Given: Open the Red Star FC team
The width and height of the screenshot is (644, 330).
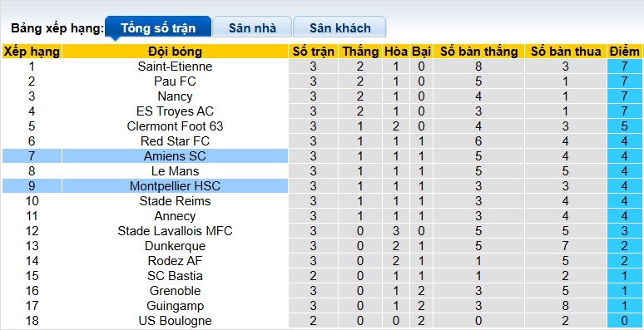Looking at the screenshot, I should (x=175, y=141).
